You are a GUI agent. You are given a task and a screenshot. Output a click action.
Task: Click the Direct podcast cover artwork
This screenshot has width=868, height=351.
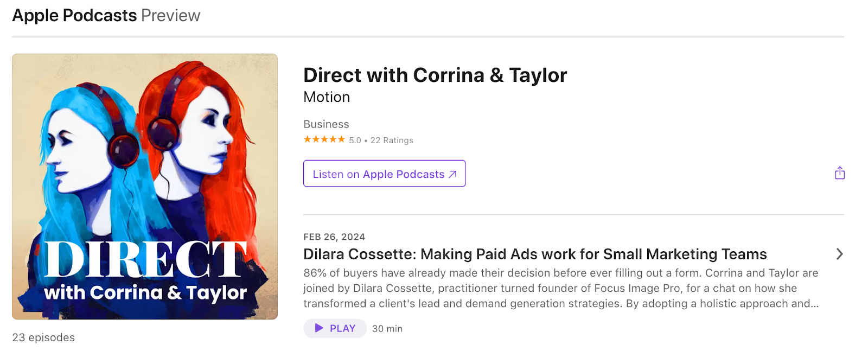click(x=145, y=186)
